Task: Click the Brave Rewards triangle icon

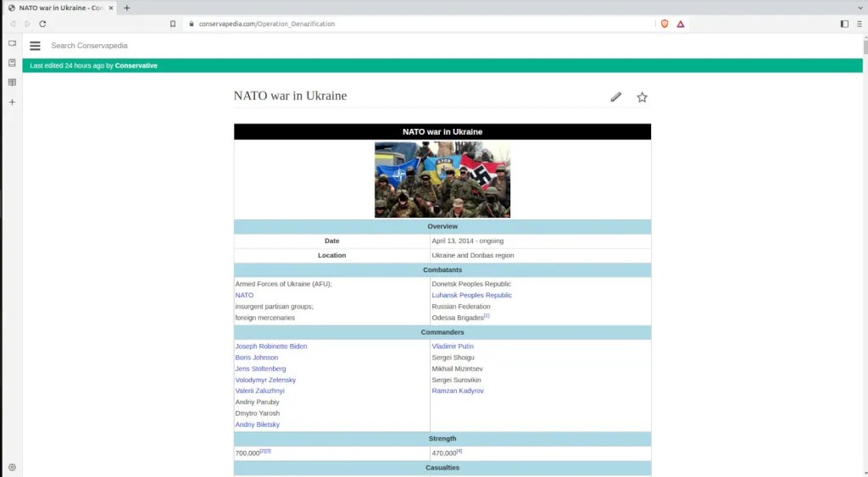Action: click(681, 24)
